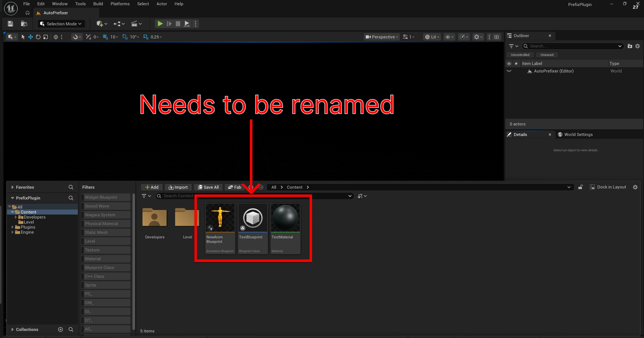Switch to the World Settings tab
The height and width of the screenshot is (338, 644).
tap(578, 134)
